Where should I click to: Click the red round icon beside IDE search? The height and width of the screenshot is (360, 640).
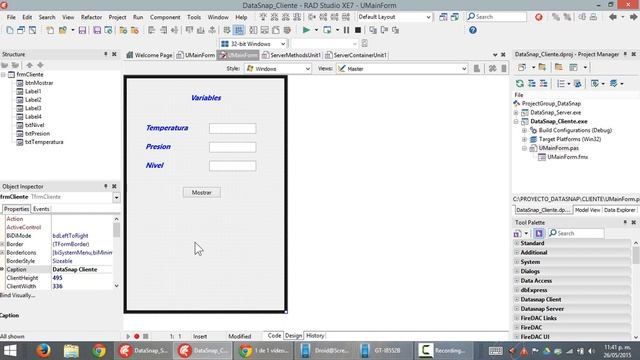tap(539, 17)
